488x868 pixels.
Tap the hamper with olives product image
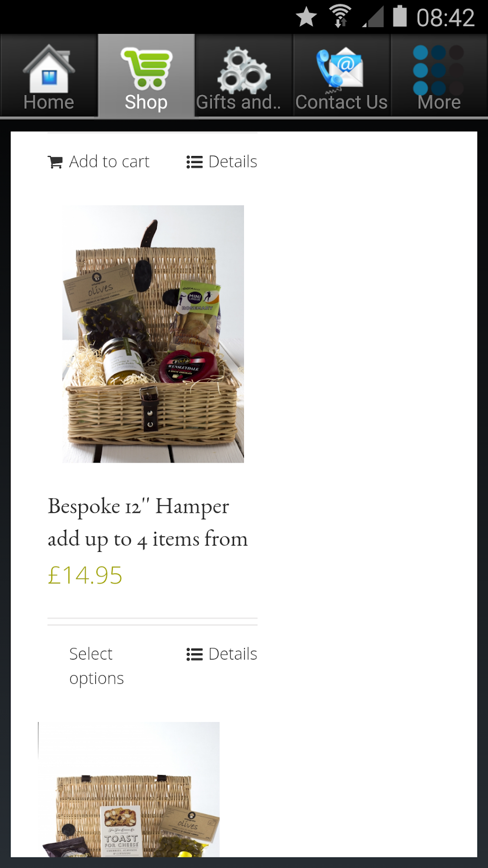pyautogui.click(x=153, y=334)
